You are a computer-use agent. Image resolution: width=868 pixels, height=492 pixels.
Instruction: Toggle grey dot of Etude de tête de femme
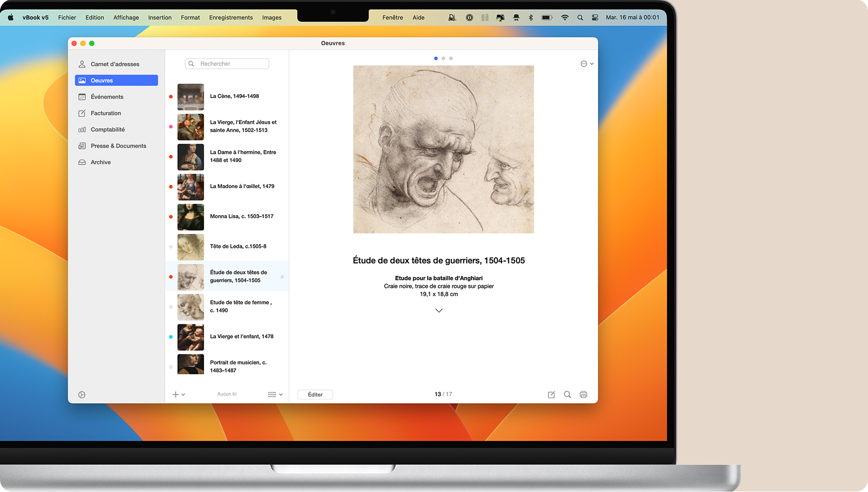(171, 307)
